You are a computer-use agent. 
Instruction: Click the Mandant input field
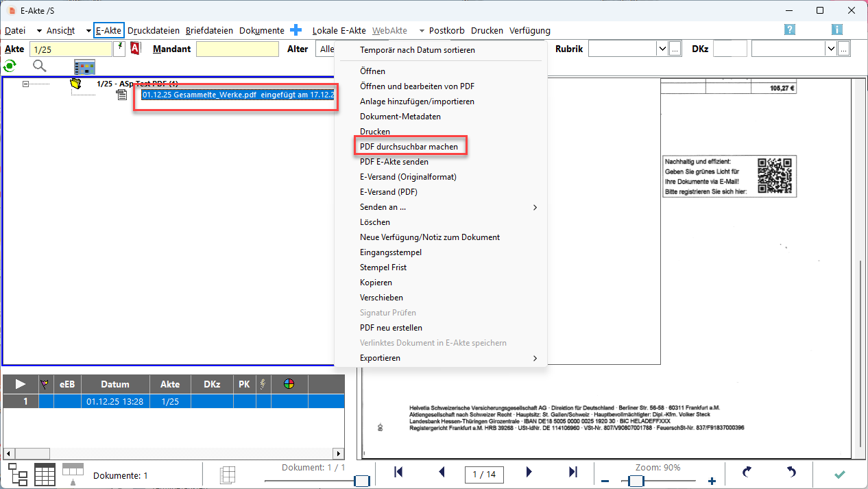[237, 49]
